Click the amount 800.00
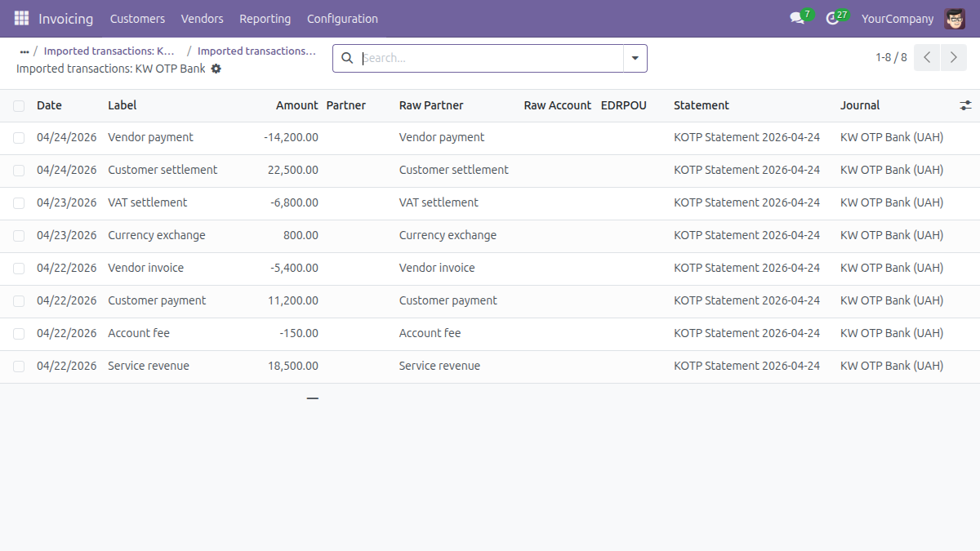This screenshot has width=980, height=551. click(x=301, y=235)
